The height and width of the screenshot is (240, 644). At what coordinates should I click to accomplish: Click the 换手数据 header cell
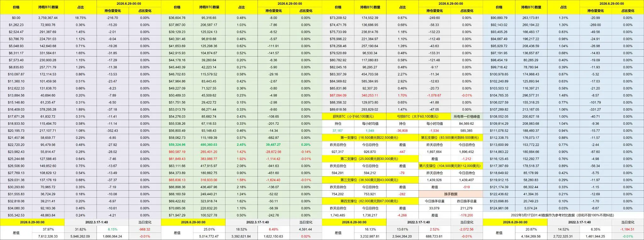tap(451, 194)
